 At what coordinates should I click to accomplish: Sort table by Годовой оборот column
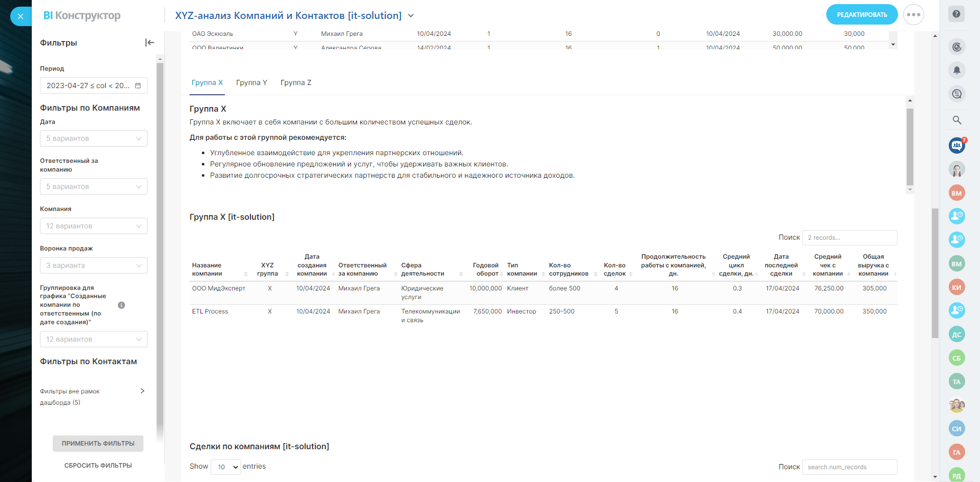coord(485,269)
